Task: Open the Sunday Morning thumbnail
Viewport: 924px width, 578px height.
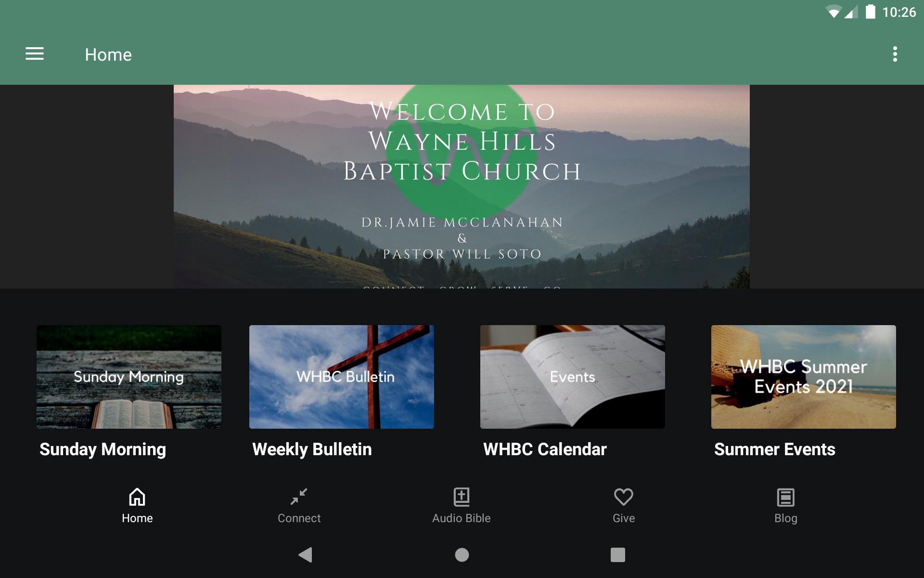Action: [x=129, y=377]
